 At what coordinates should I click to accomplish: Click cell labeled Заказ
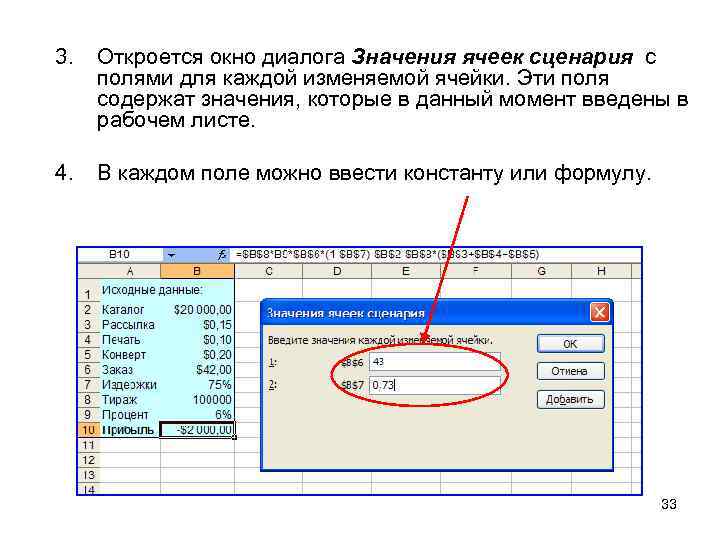pos(130,370)
